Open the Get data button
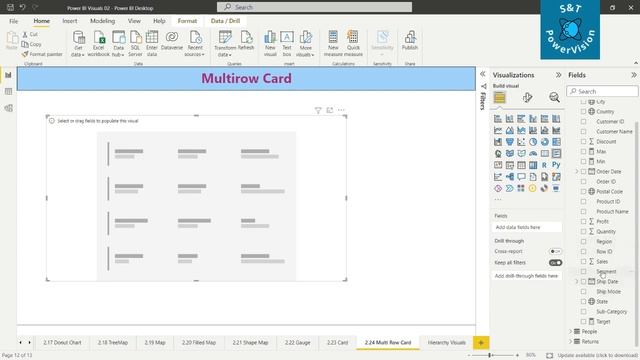Screen dimensions: 640x360 (78, 44)
